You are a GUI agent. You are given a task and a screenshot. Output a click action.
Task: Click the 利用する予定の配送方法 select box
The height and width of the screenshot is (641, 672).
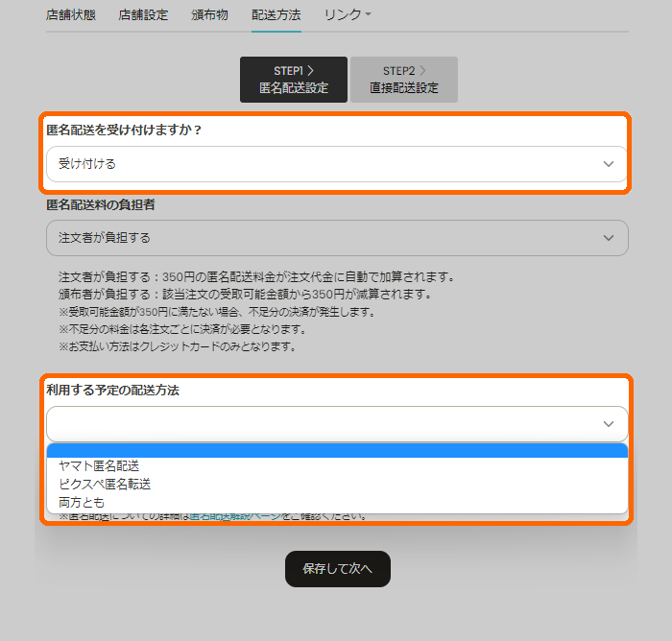[326, 423]
